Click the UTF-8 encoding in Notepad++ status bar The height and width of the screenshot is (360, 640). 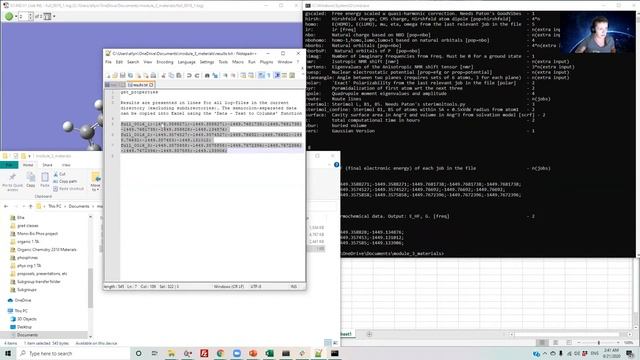[x=256, y=287]
